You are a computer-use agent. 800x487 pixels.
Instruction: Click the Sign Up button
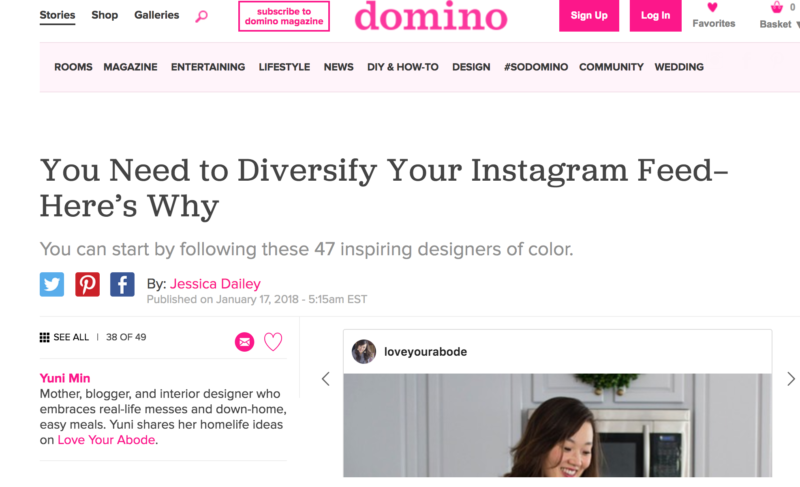pyautogui.click(x=589, y=16)
